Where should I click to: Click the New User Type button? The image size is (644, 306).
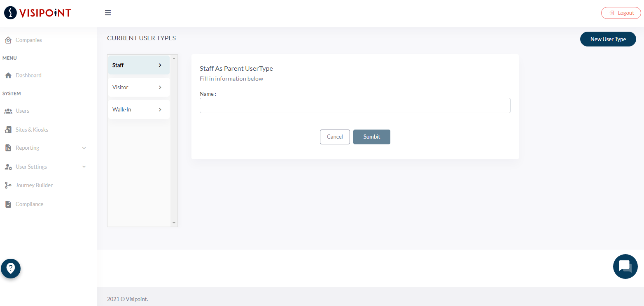(608, 39)
